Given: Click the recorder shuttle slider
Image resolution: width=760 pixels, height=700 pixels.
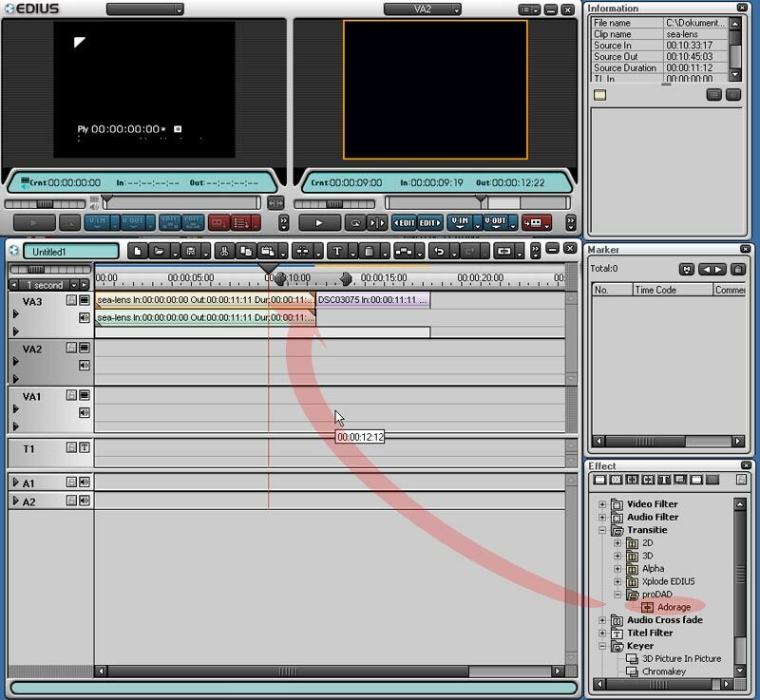Looking at the screenshot, I should click(x=334, y=204).
